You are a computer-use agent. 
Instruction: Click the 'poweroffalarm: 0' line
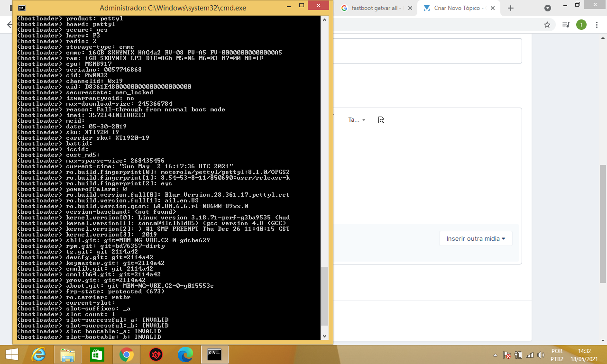tap(72, 189)
